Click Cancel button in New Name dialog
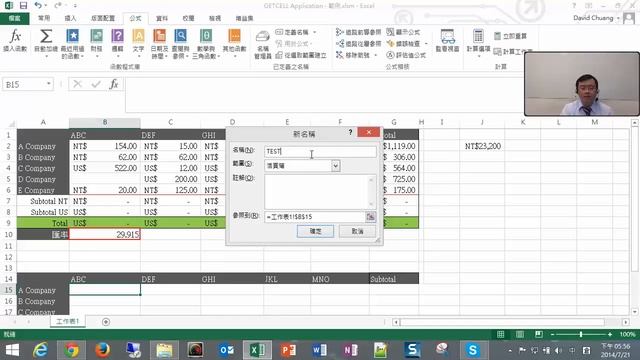This screenshot has width=640, height=360. pyautogui.click(x=357, y=231)
